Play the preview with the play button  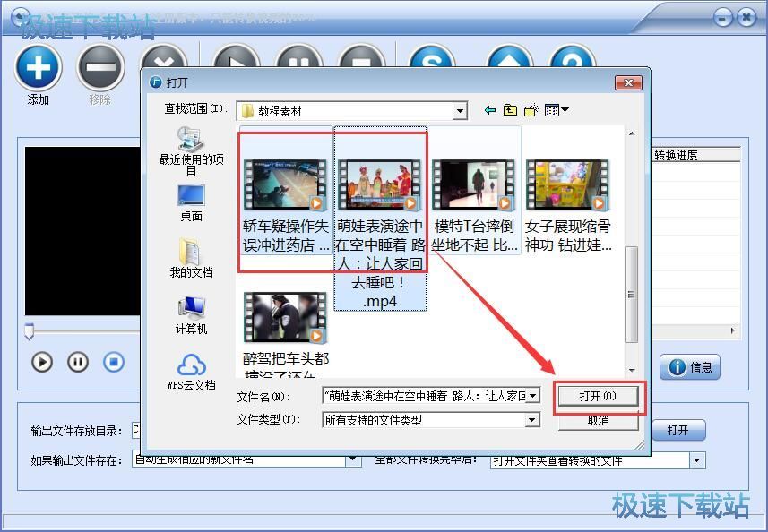point(42,362)
